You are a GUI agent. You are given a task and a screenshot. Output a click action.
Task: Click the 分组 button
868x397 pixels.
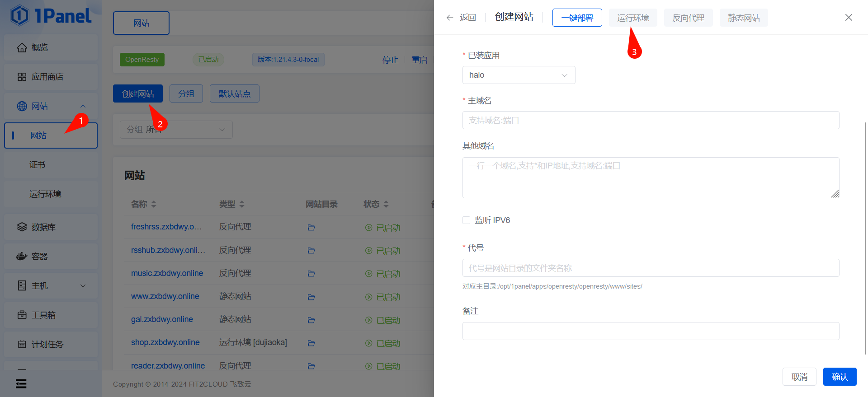click(x=186, y=93)
